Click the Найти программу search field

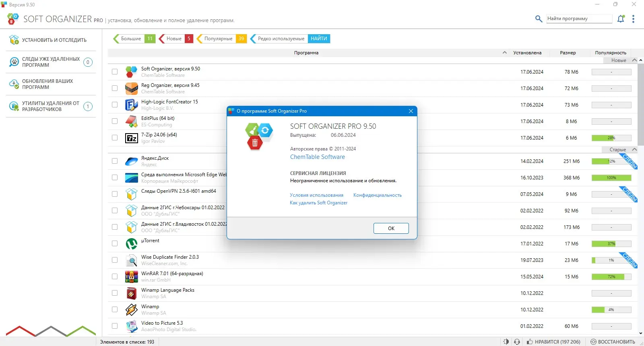point(579,19)
